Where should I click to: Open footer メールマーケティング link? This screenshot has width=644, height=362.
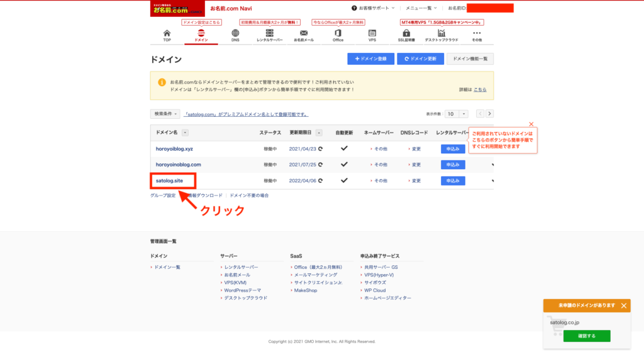click(x=316, y=275)
